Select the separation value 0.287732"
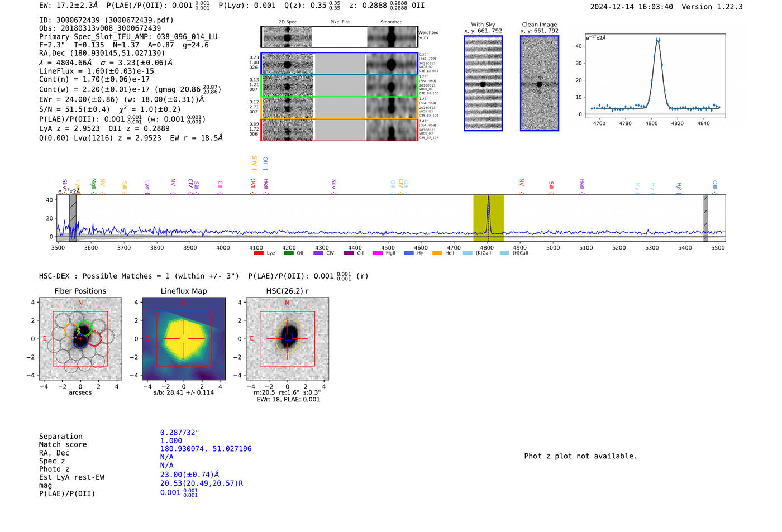The image size is (782, 532). (180, 433)
